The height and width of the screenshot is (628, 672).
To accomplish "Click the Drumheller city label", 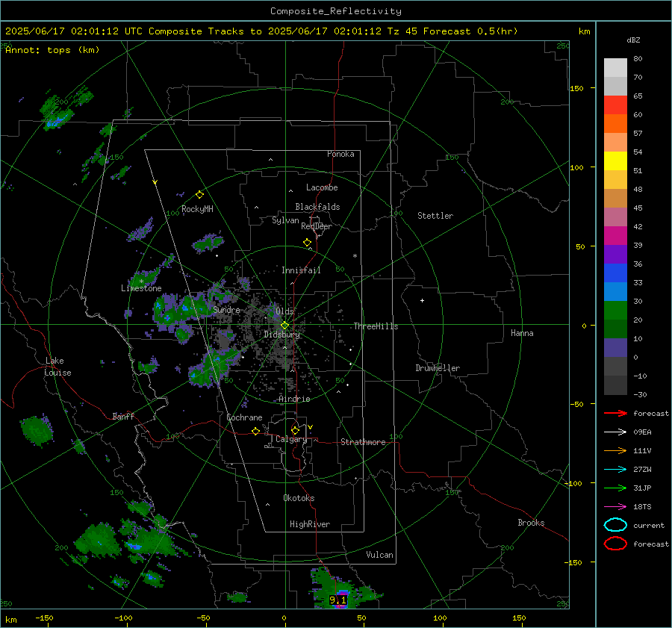I will point(438,368).
